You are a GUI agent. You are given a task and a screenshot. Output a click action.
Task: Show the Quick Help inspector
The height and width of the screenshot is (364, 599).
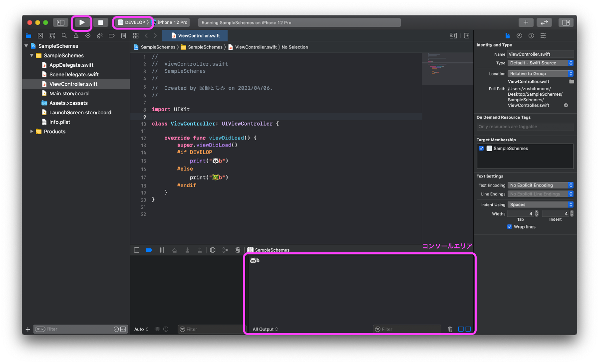531,35
